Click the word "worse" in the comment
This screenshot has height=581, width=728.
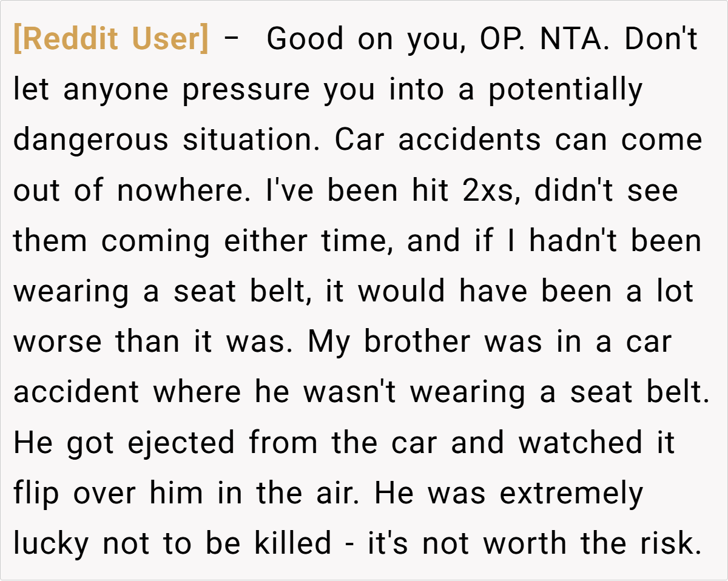pos(57,342)
